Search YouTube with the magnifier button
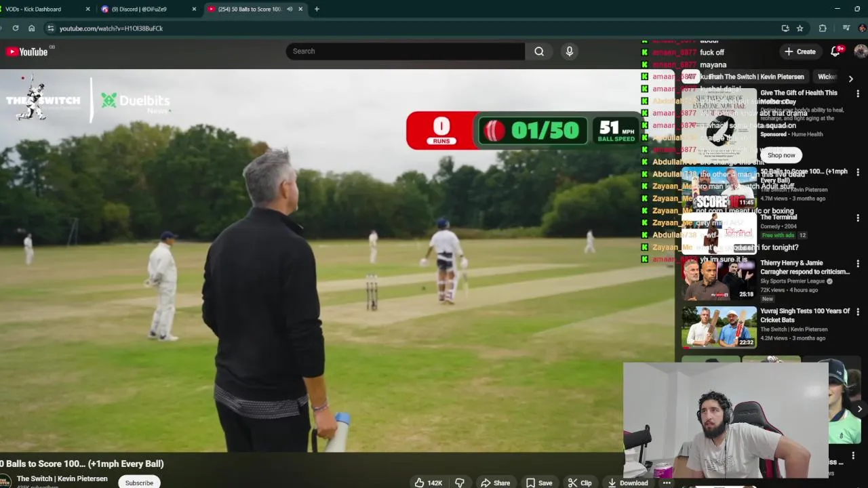 pos(539,52)
